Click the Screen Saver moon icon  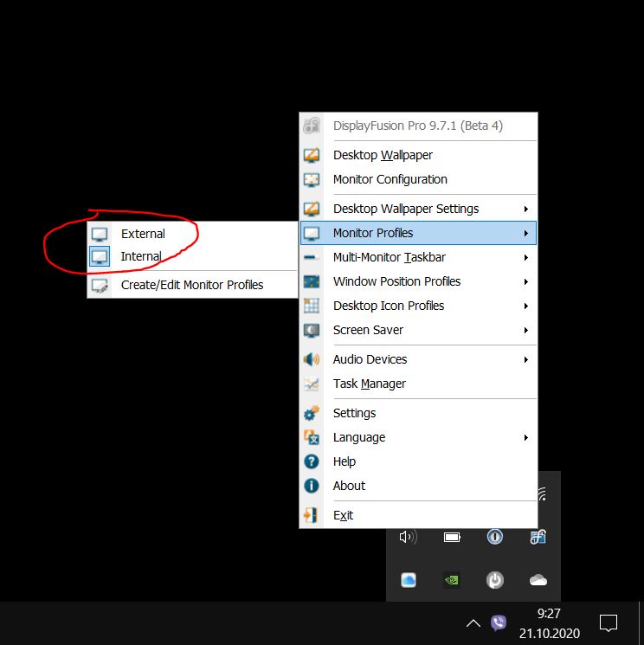(x=312, y=330)
